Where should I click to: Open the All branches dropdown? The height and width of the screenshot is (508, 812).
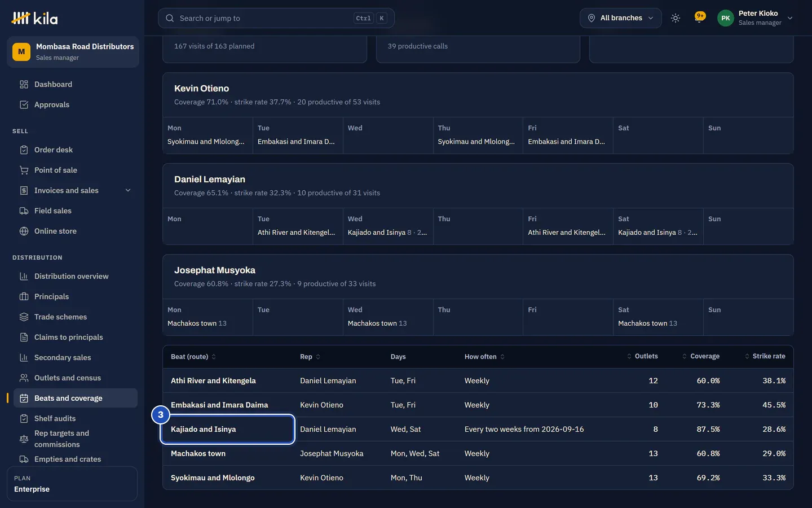click(x=620, y=18)
